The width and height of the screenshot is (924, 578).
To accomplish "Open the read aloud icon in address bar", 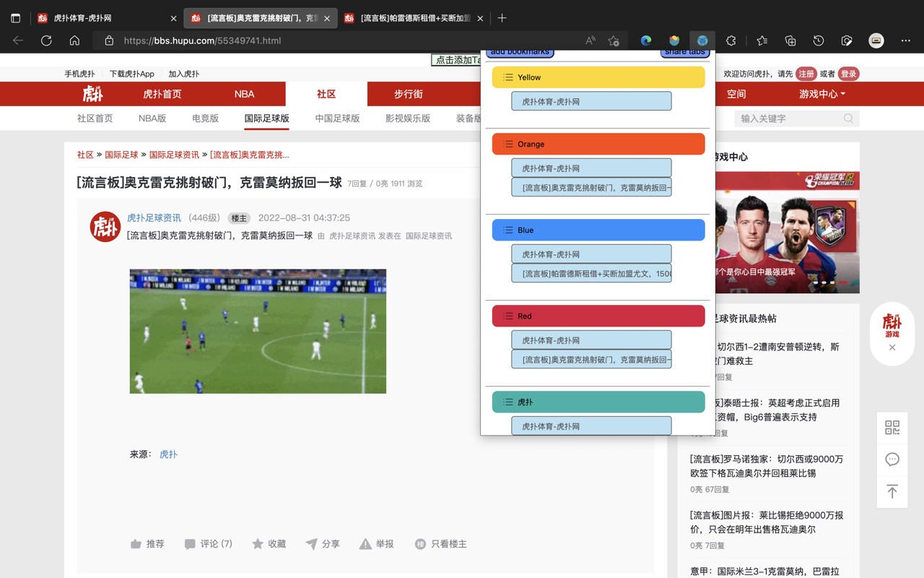I will tap(590, 40).
